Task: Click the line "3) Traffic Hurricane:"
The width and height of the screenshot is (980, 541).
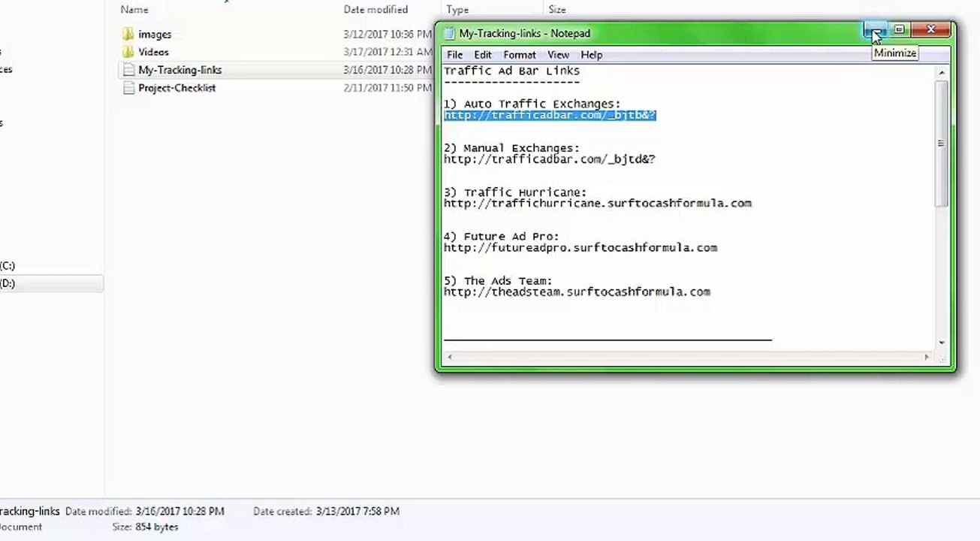Action: tap(515, 192)
